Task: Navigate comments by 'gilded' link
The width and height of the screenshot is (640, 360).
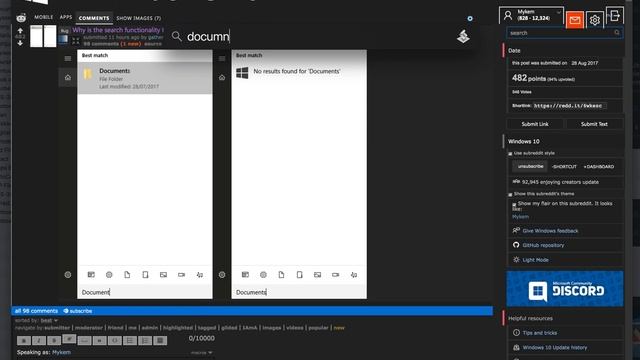Action: coord(229,327)
